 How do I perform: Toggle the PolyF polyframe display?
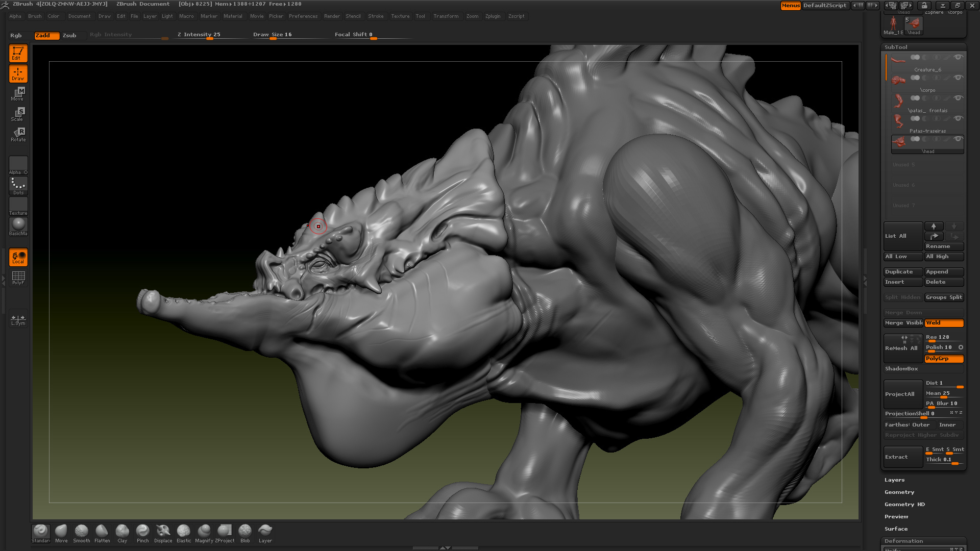pos(18,278)
